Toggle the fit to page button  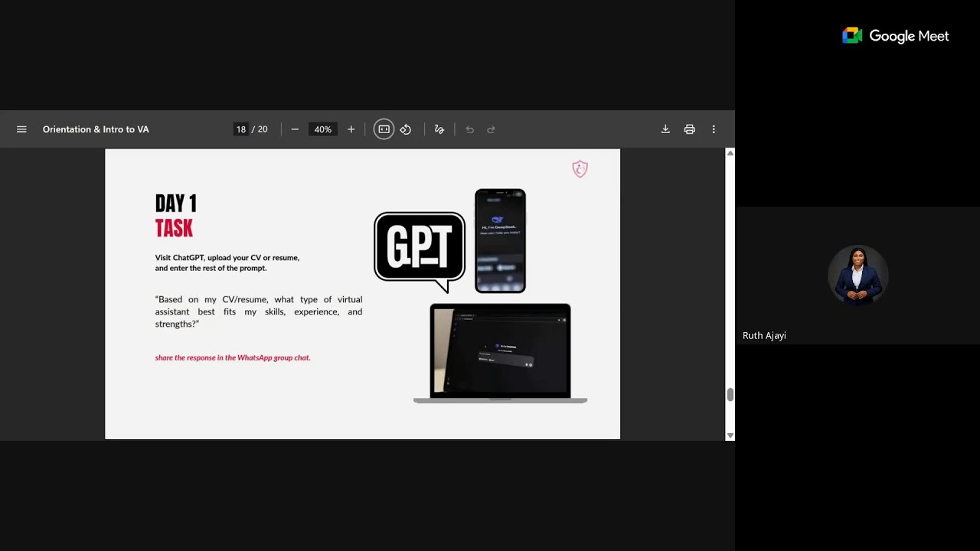pos(384,129)
